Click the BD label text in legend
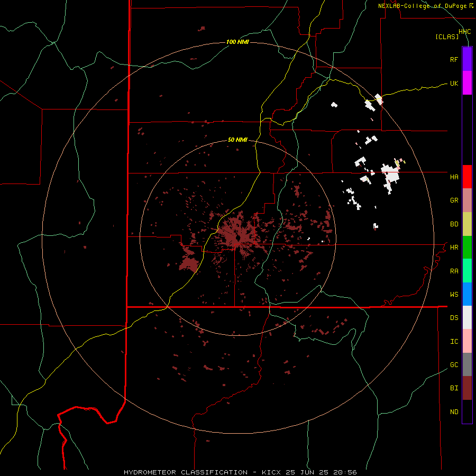 (x=454, y=224)
